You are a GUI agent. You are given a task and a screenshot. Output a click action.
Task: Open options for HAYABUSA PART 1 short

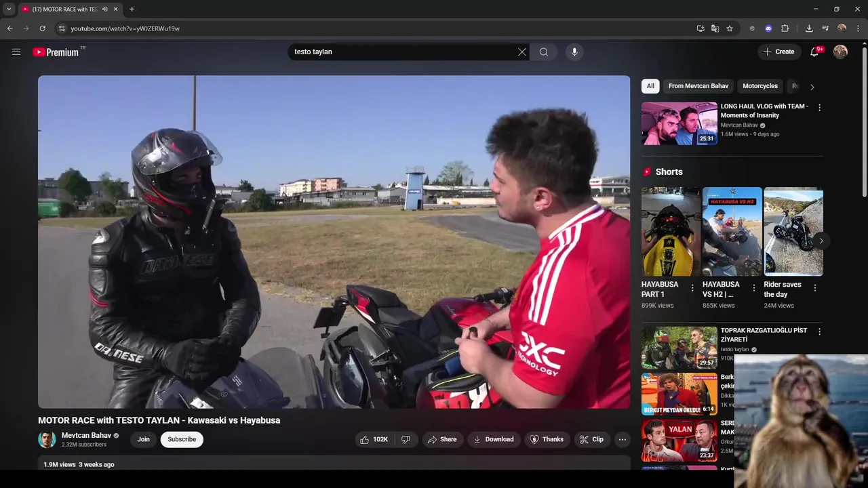(692, 288)
